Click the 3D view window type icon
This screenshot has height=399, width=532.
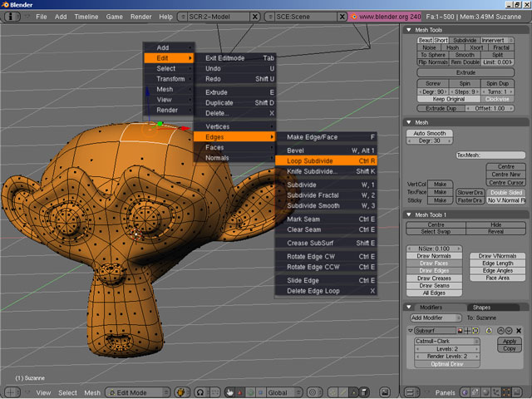click(12, 392)
